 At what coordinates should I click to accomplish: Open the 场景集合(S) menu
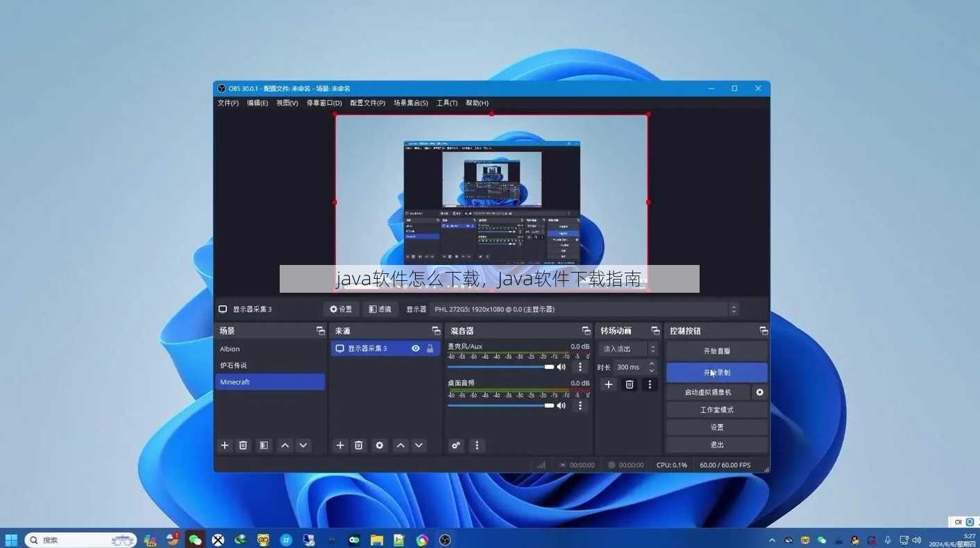(411, 103)
